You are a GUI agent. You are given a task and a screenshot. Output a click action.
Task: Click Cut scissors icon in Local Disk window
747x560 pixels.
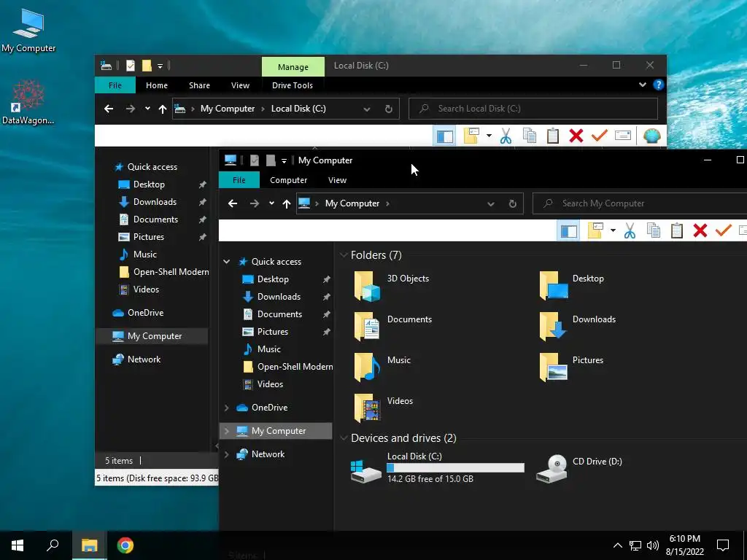tap(506, 136)
